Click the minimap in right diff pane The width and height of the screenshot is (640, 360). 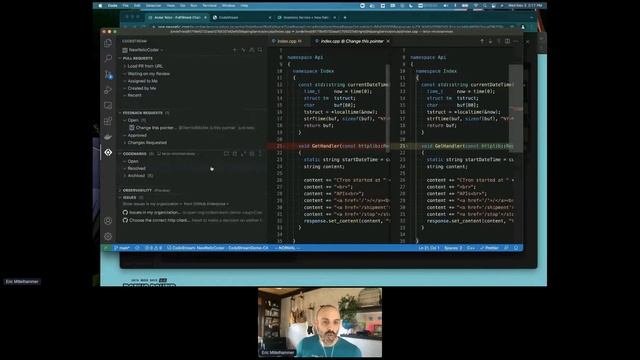click(516, 108)
